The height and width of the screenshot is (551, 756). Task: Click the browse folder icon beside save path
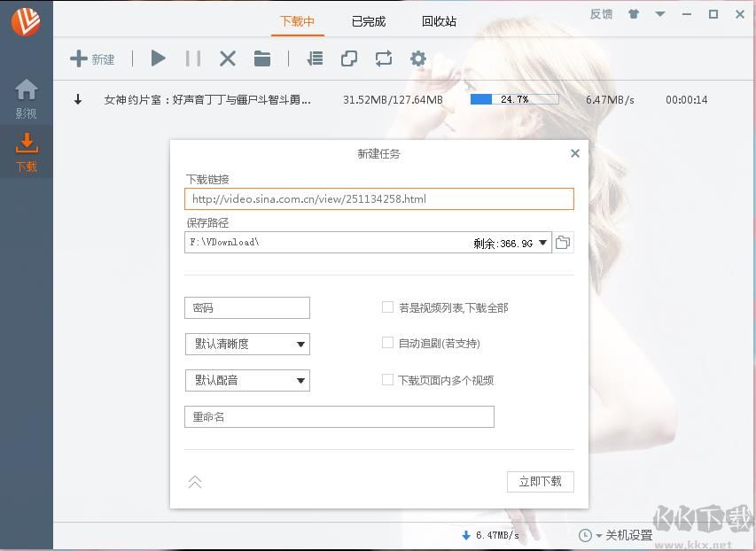[x=563, y=243]
